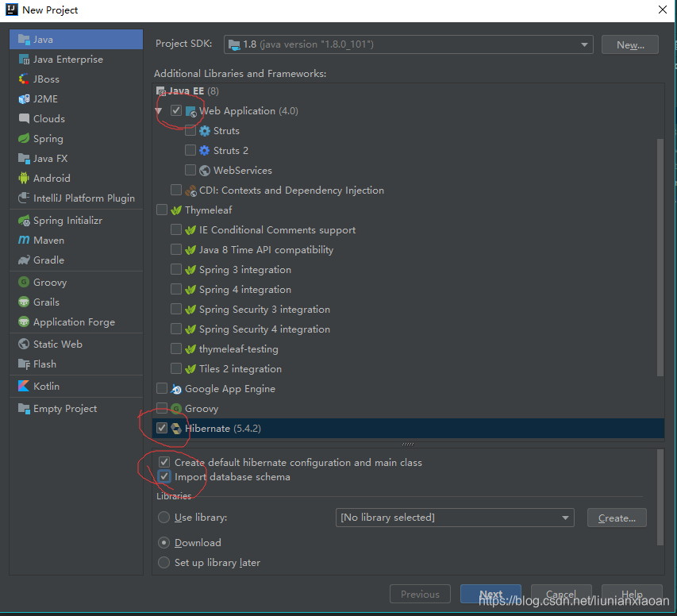Close the New Project dialog

click(x=663, y=10)
